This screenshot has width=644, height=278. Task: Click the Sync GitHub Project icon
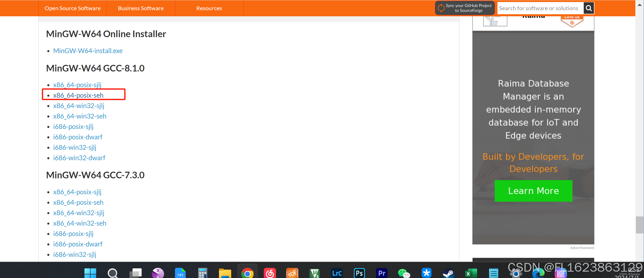[x=441, y=8]
